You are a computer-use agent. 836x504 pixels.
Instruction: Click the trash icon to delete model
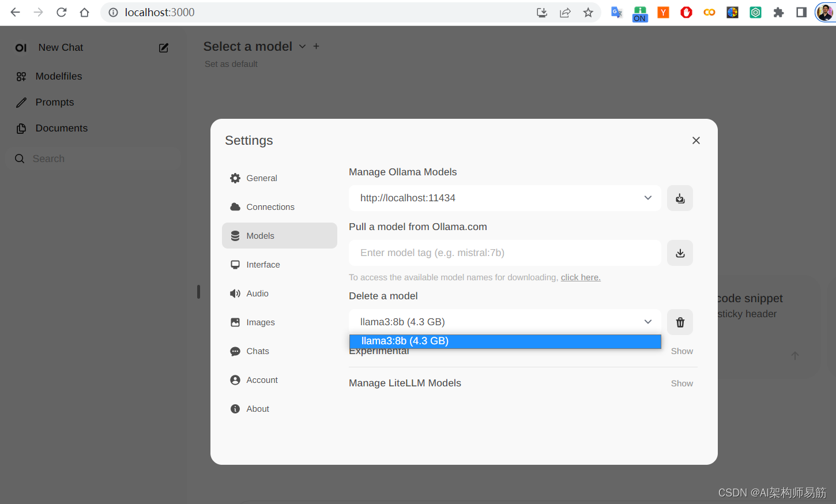680,322
